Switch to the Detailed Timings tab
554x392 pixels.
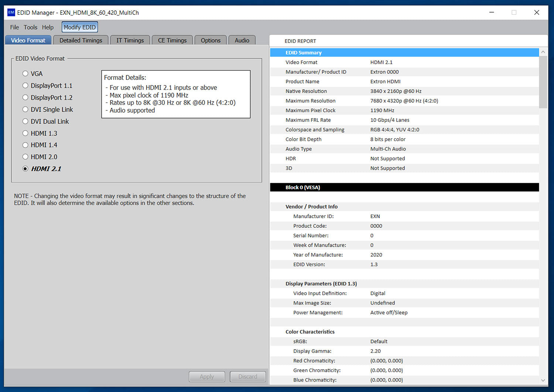click(x=81, y=40)
